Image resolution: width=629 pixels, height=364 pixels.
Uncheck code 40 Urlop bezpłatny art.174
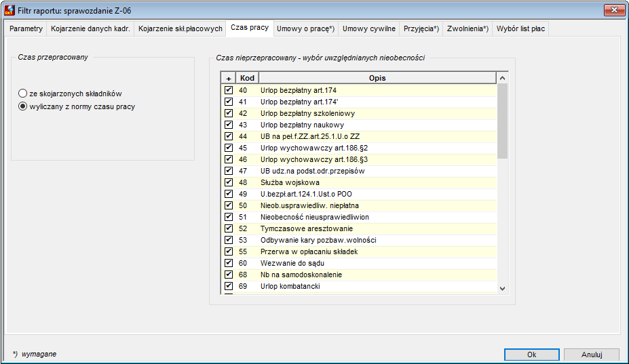click(x=229, y=90)
